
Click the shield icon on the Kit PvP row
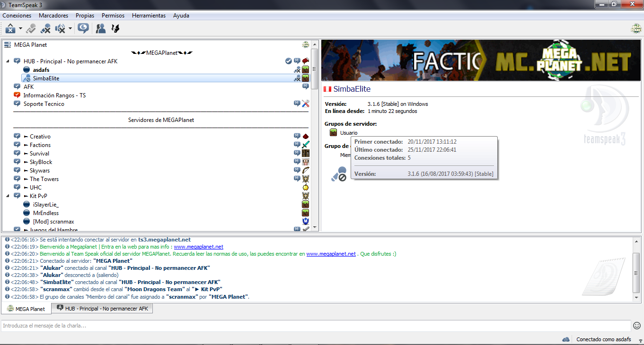tap(306, 196)
